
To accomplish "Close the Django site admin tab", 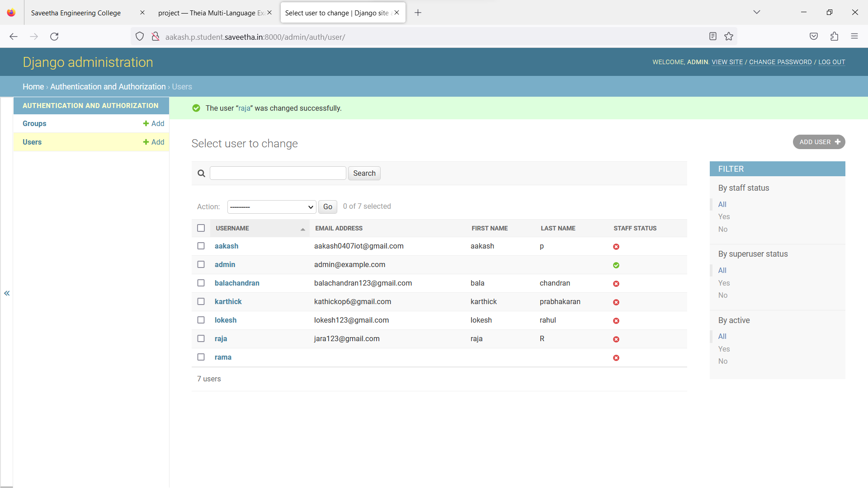I will [396, 13].
